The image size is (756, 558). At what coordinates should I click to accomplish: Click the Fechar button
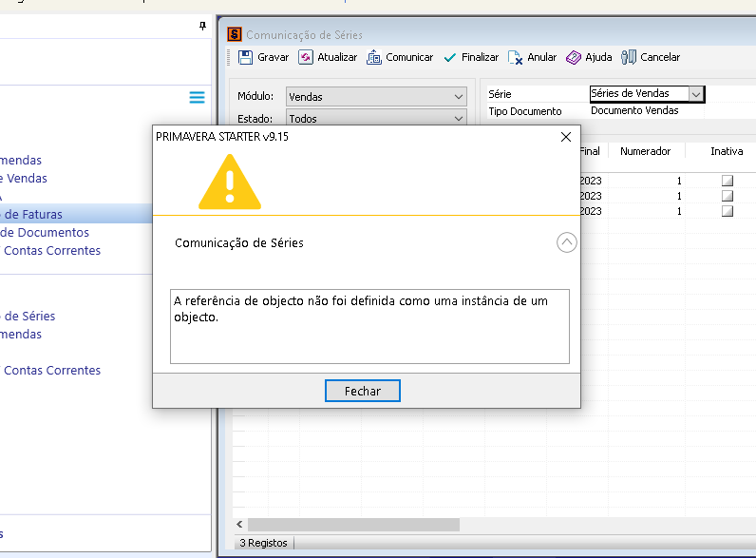[x=362, y=391]
